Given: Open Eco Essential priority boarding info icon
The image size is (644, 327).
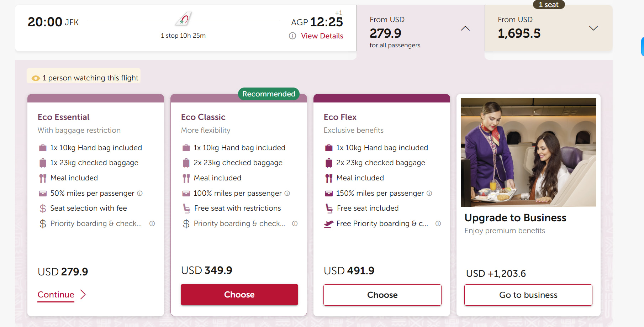Looking at the screenshot, I should click(x=152, y=223).
